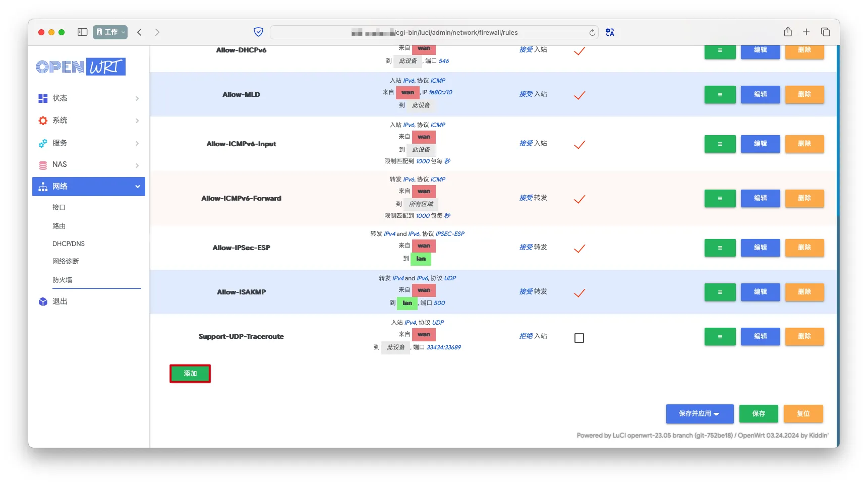Click the Share icon in toolbar
868x485 pixels.
[788, 32]
